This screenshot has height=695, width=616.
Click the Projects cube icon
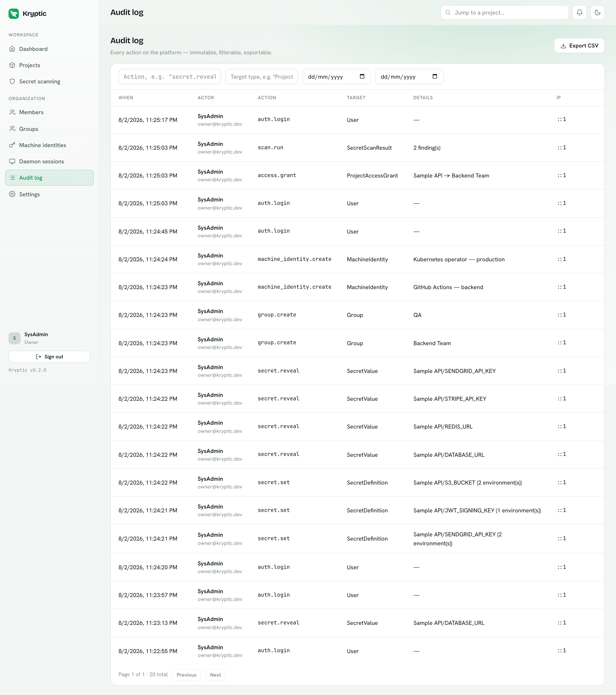[12, 65]
